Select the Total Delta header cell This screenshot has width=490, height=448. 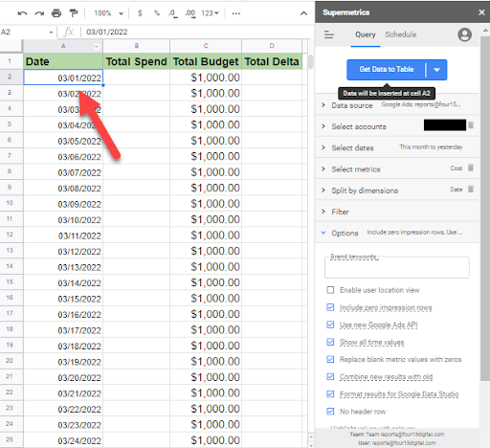click(x=272, y=61)
